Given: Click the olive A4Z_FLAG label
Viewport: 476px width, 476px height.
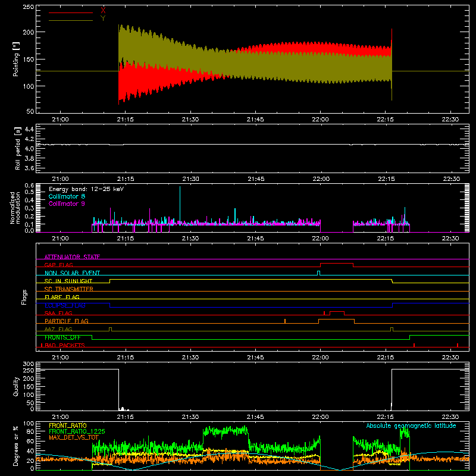Looking at the screenshot, I should pos(58,329).
